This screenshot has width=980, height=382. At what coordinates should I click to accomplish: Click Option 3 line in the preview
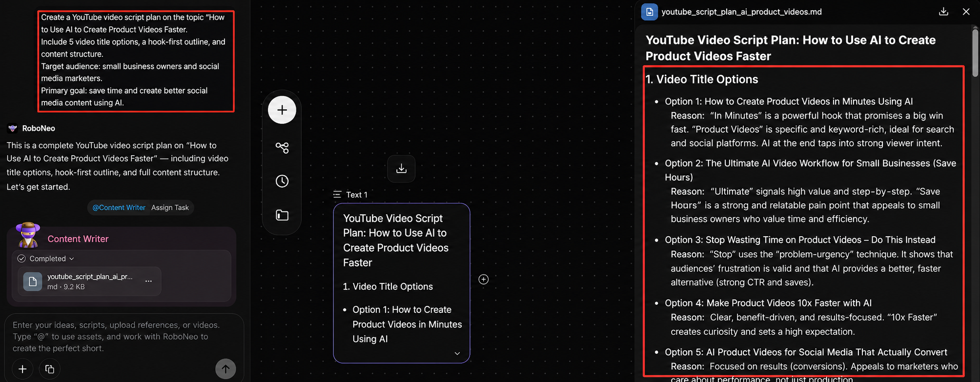800,240
